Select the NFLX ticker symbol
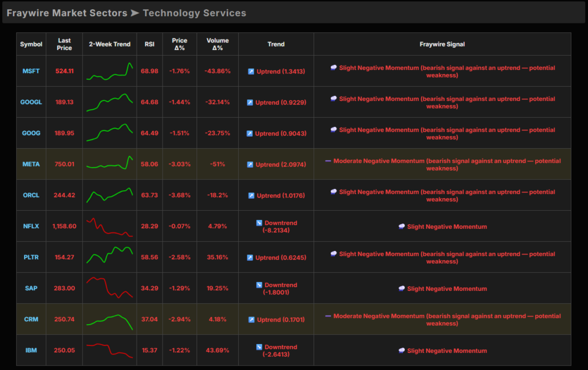The height and width of the screenshot is (370, 588). click(x=31, y=226)
